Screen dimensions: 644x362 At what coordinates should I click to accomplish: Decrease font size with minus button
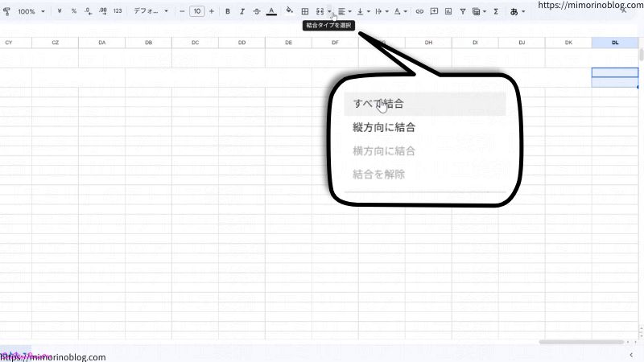182,11
